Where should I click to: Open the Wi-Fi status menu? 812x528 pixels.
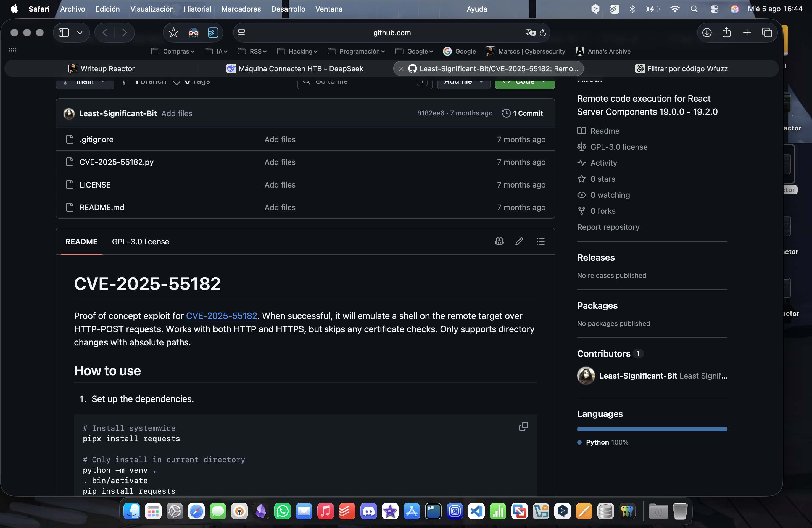click(674, 9)
